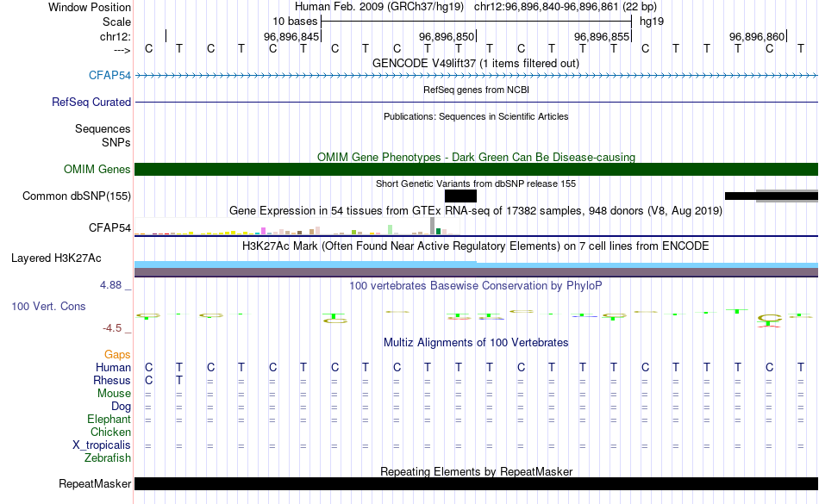
Task: Open the RefSeq Curated track label
Action: click(91, 102)
